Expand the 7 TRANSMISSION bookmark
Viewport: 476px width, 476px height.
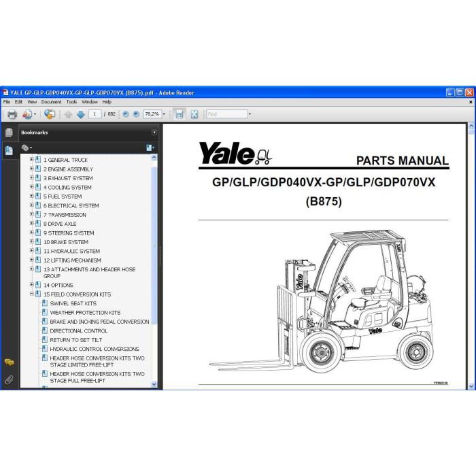click(x=31, y=214)
